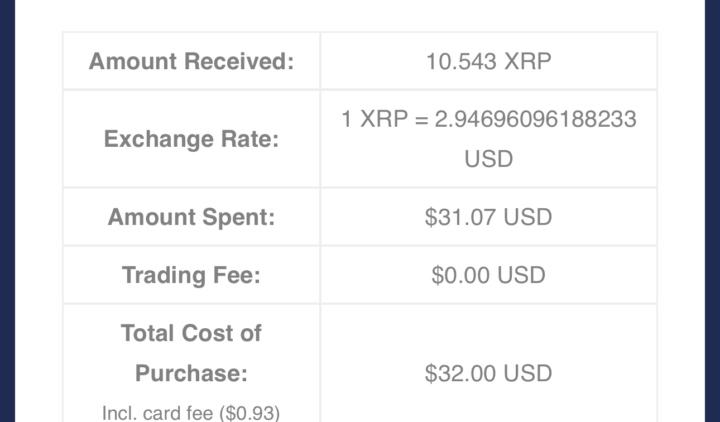Click the Trading Fee label

pyautogui.click(x=191, y=275)
